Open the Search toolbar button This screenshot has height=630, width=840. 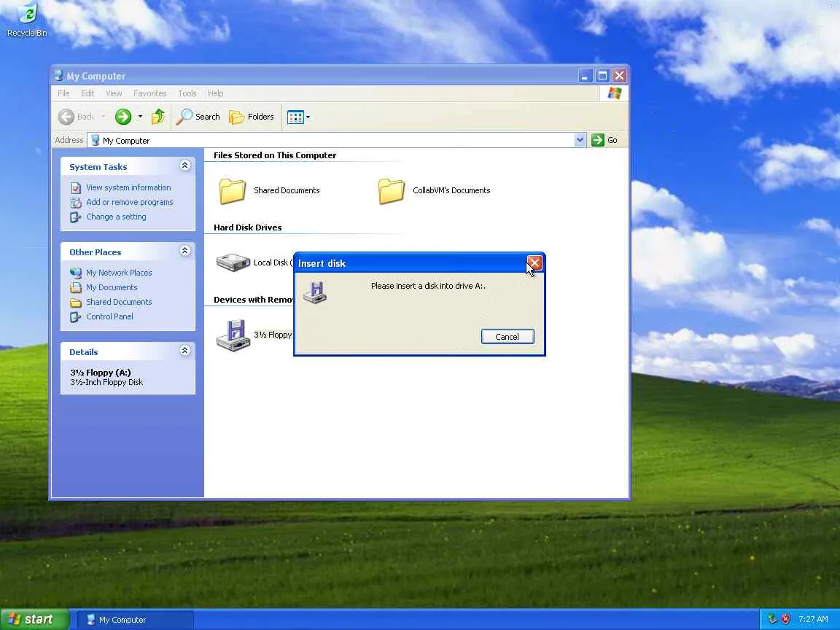[198, 116]
